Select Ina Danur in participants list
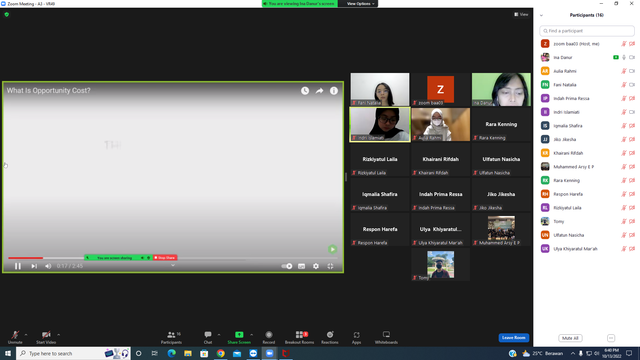Screen dimensions: 640x360 [x=587, y=57]
